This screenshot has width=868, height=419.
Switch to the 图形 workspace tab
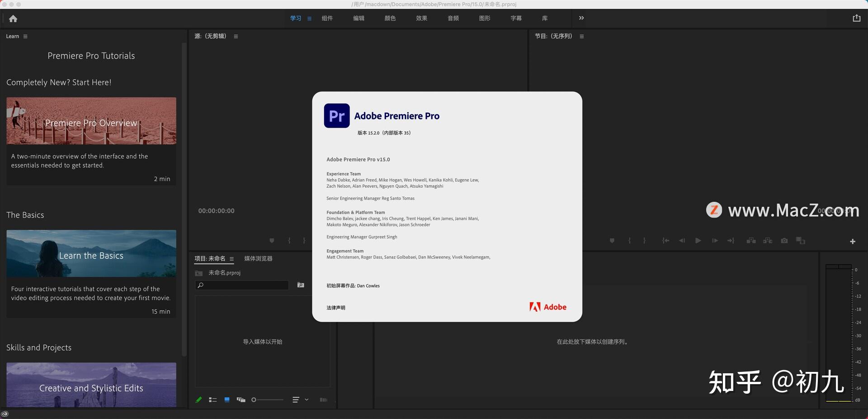tap(485, 18)
